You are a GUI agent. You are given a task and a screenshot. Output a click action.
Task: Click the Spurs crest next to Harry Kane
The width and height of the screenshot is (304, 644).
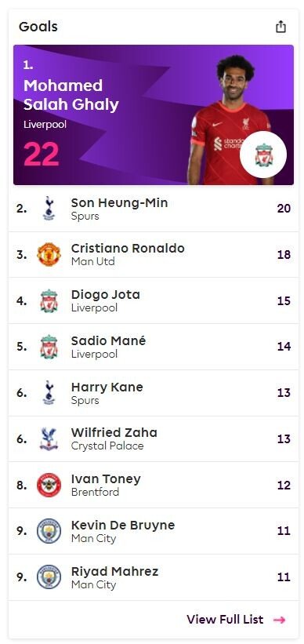[x=49, y=393]
